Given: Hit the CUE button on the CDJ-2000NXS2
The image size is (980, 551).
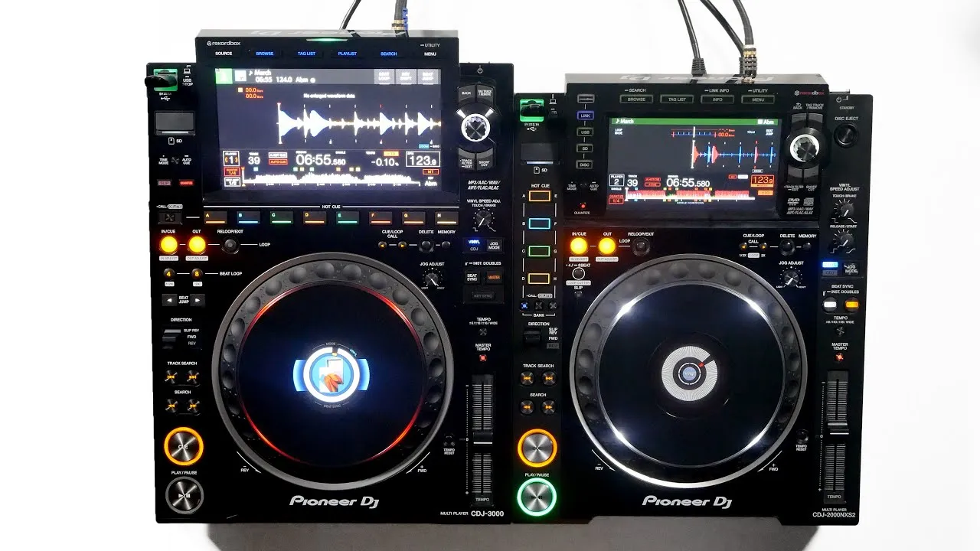Looking at the screenshot, I should pyautogui.click(x=537, y=448).
